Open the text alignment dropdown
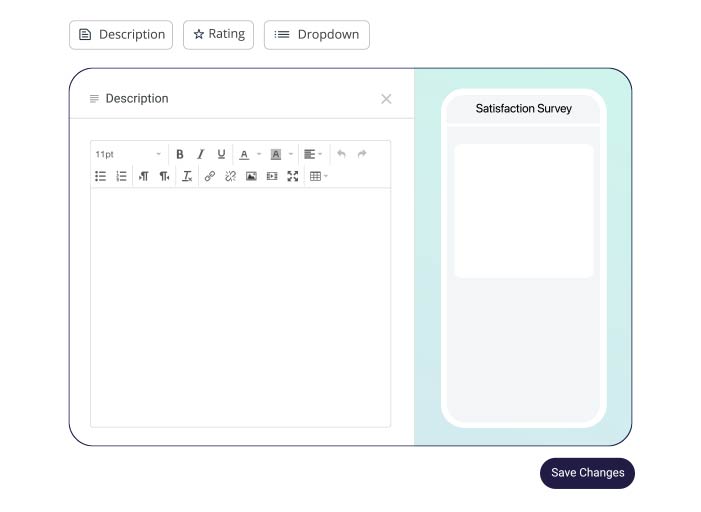 pyautogui.click(x=313, y=154)
